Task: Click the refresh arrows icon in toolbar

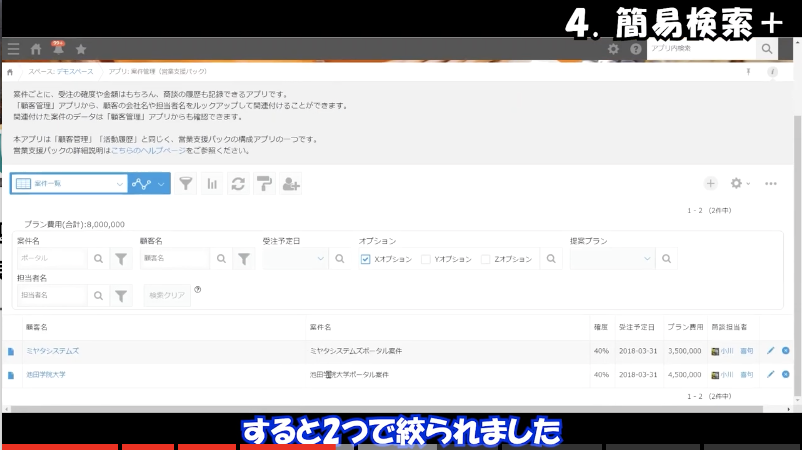Action: 238,184
